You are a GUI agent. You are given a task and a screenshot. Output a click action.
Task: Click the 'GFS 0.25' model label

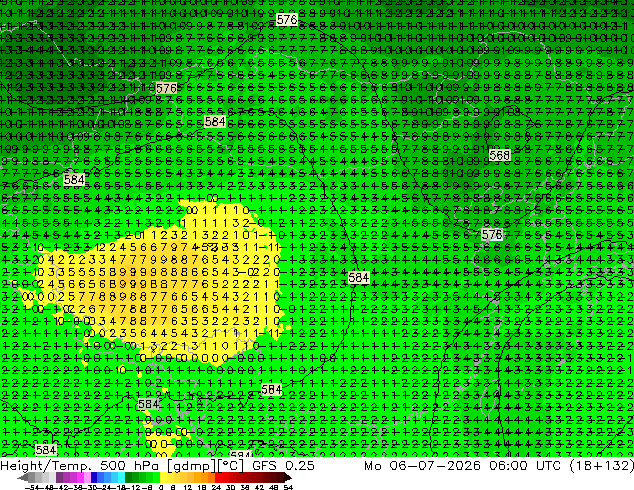point(283,466)
